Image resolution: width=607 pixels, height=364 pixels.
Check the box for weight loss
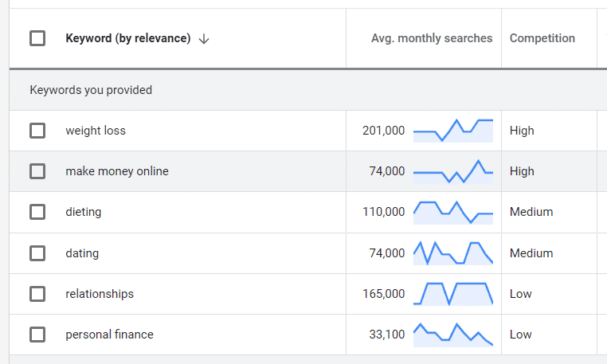37,131
